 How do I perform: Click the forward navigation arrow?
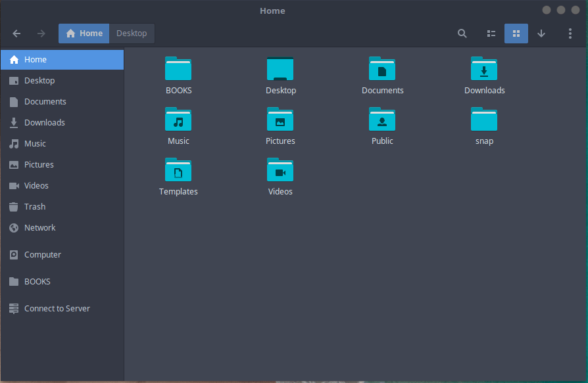40,33
